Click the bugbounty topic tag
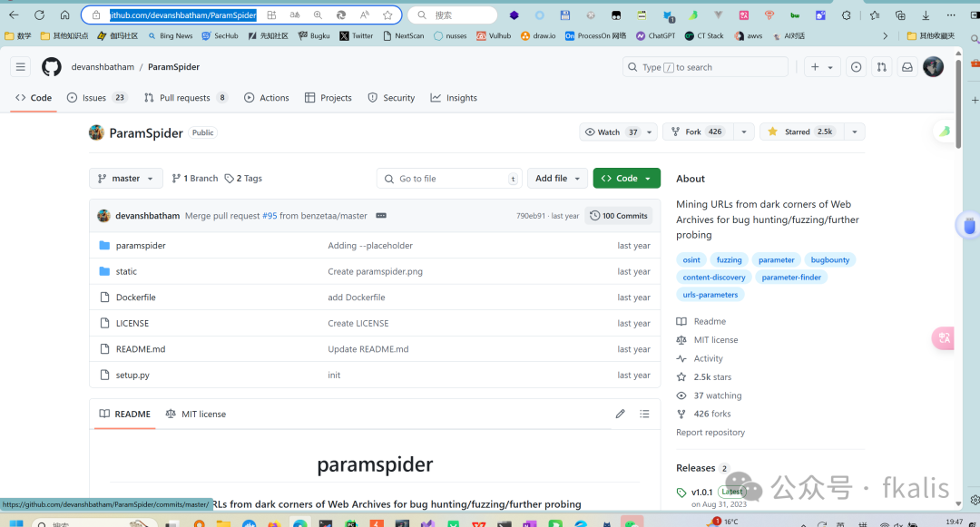 pos(830,259)
